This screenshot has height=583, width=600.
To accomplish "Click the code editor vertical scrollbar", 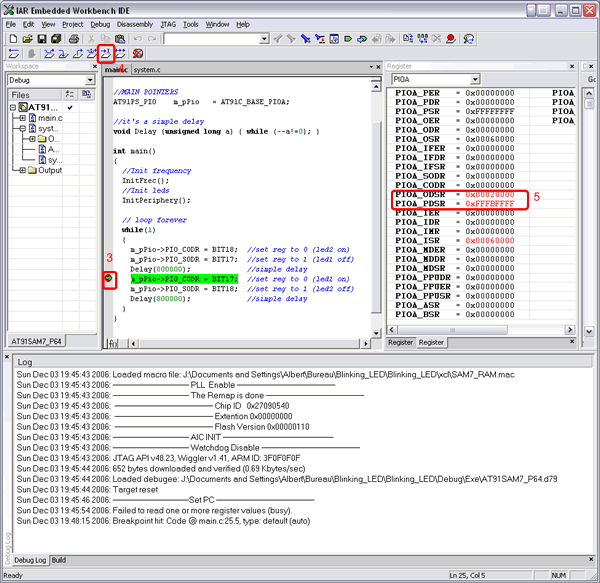I will click(376, 200).
